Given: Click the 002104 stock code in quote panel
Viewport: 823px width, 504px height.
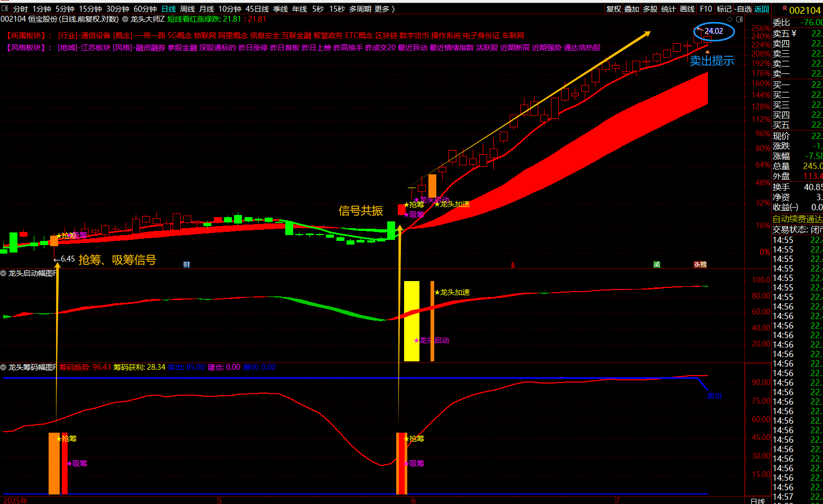Looking at the screenshot, I should click(x=805, y=10).
